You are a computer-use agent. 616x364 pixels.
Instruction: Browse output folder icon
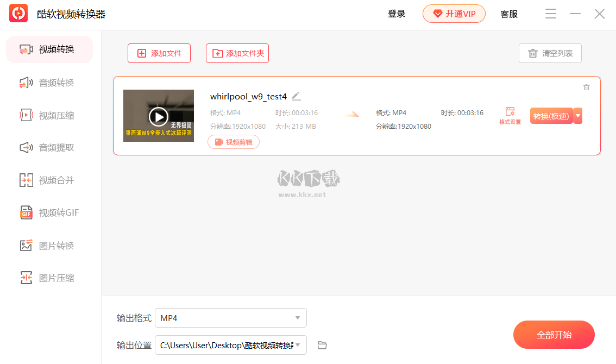click(322, 345)
